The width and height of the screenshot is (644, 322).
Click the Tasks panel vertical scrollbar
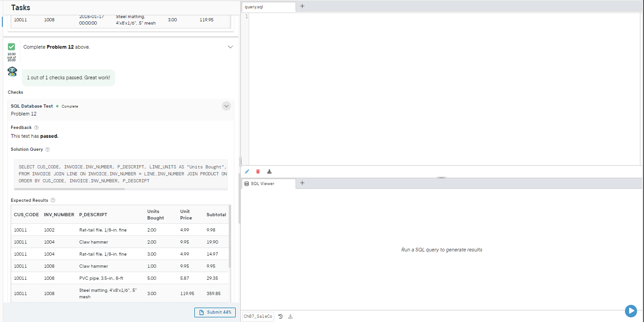tap(239, 199)
